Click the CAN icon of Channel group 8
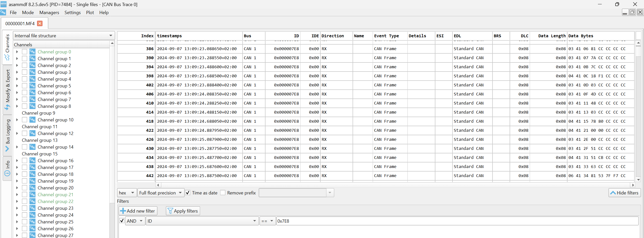 (32, 106)
